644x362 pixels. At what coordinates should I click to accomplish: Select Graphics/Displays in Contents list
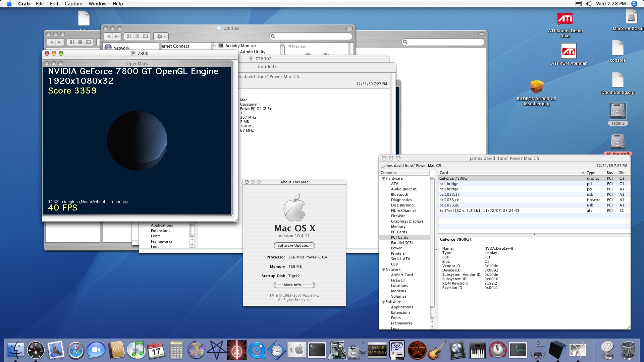407,221
